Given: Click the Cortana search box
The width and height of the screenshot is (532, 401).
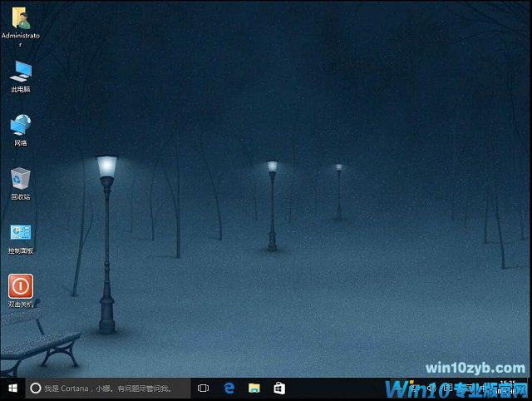Looking at the screenshot, I should 108,388.
